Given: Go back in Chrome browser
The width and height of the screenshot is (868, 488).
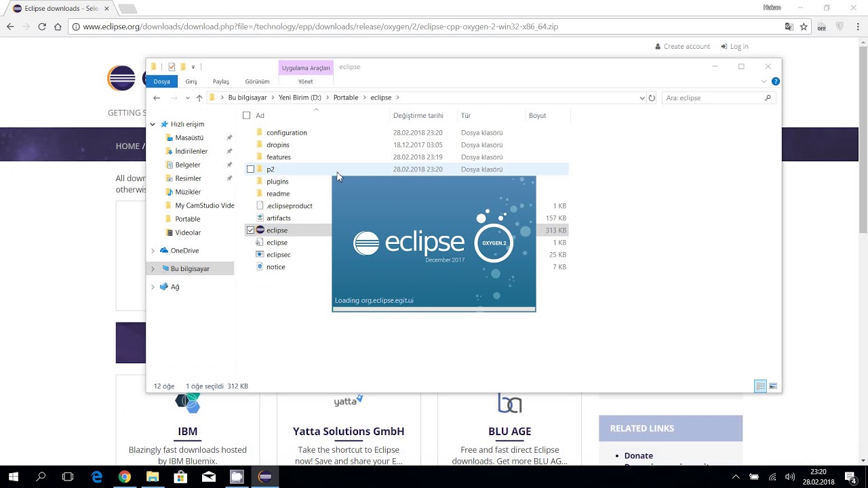Looking at the screenshot, I should (x=10, y=26).
